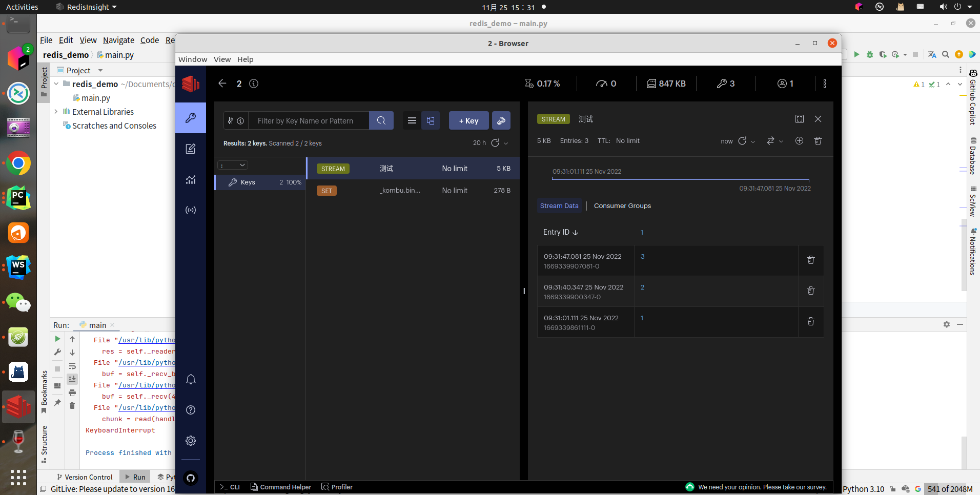Delete the stream key with trash icon
This screenshot has height=495, width=980.
click(818, 141)
